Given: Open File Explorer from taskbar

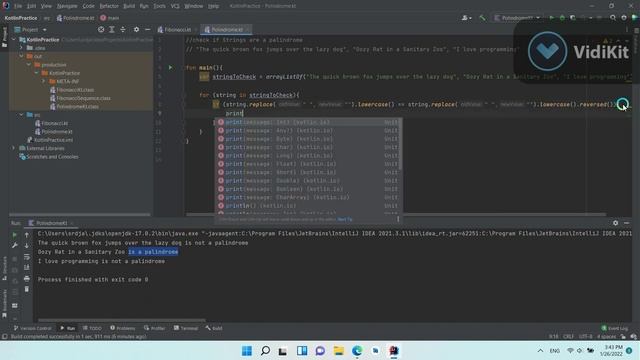Looking at the screenshot, I should point(338,351).
